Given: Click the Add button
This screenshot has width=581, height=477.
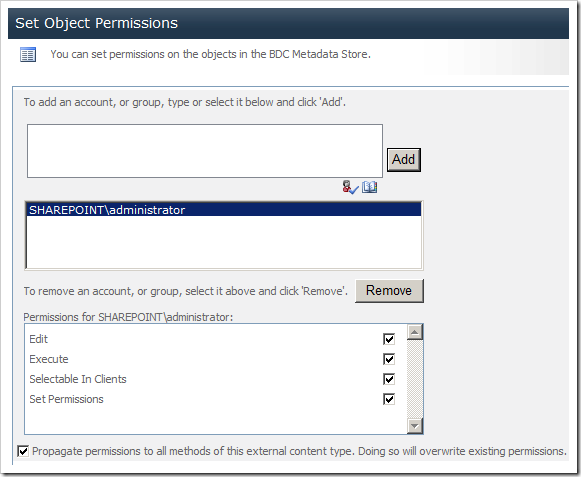Looking at the screenshot, I should [404, 160].
